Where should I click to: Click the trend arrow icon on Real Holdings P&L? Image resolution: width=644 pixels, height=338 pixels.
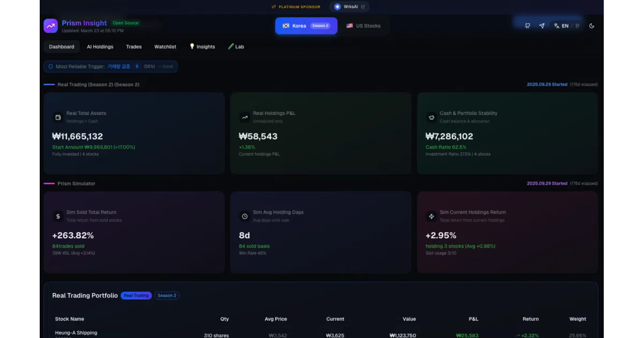[245, 117]
